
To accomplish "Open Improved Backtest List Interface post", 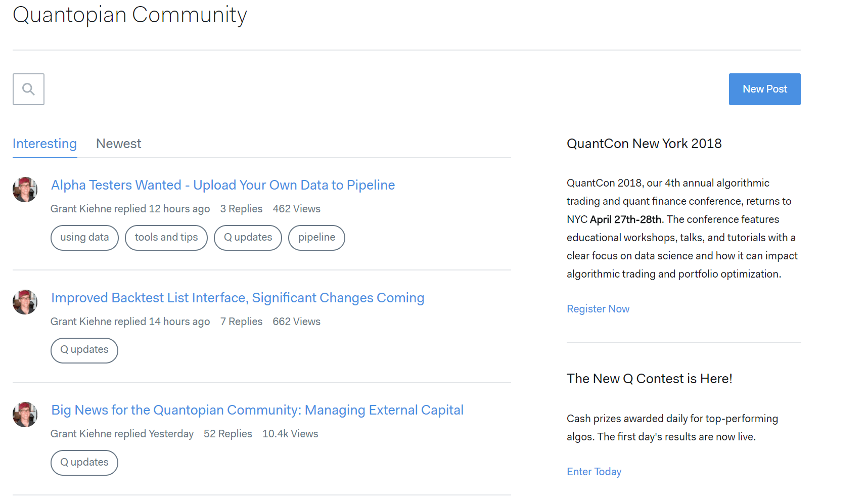I will (x=238, y=298).
